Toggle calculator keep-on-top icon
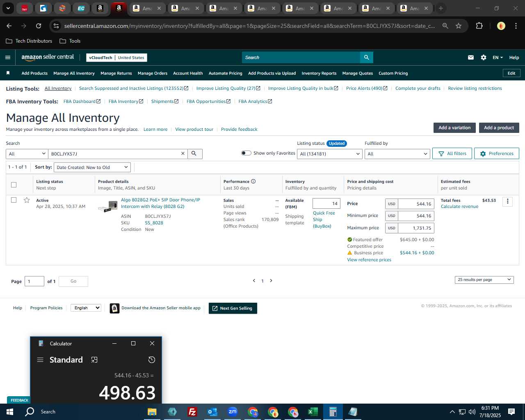Image resolution: width=525 pixels, height=420 pixels. pyautogui.click(x=94, y=360)
